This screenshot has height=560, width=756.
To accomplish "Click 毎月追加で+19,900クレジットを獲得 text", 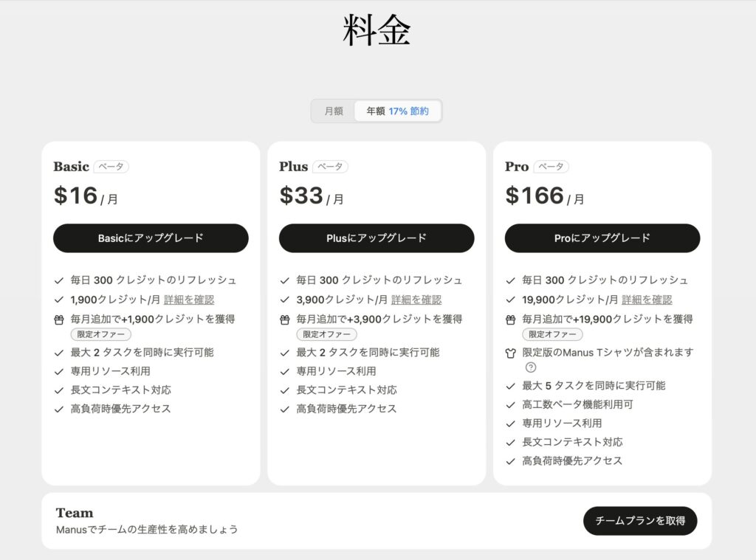I will pyautogui.click(x=608, y=319).
